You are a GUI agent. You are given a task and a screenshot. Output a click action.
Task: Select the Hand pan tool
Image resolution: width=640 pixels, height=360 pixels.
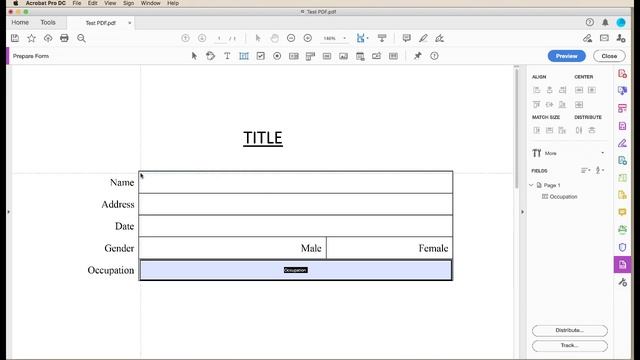[275, 38]
